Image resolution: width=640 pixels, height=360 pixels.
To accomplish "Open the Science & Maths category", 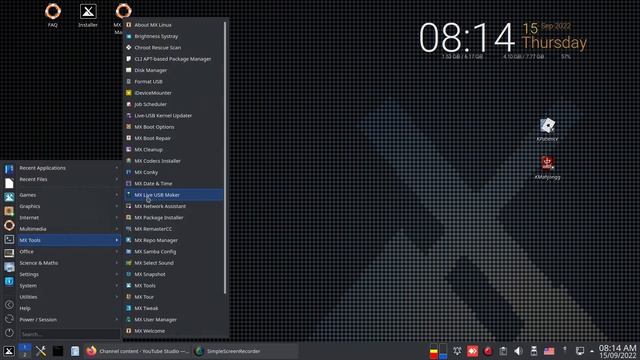I will point(69,263).
